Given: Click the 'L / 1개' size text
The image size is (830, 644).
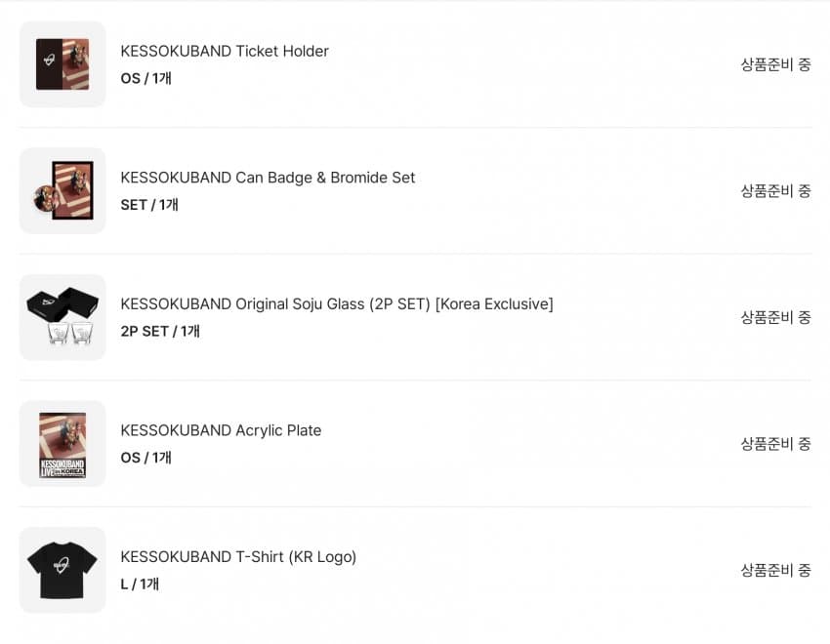Looking at the screenshot, I should pyautogui.click(x=140, y=584).
